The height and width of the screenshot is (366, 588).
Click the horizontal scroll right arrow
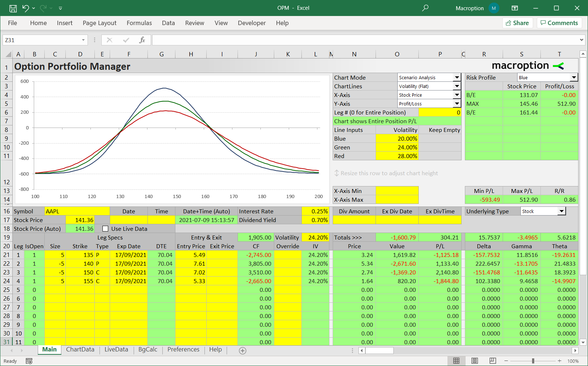(575, 350)
